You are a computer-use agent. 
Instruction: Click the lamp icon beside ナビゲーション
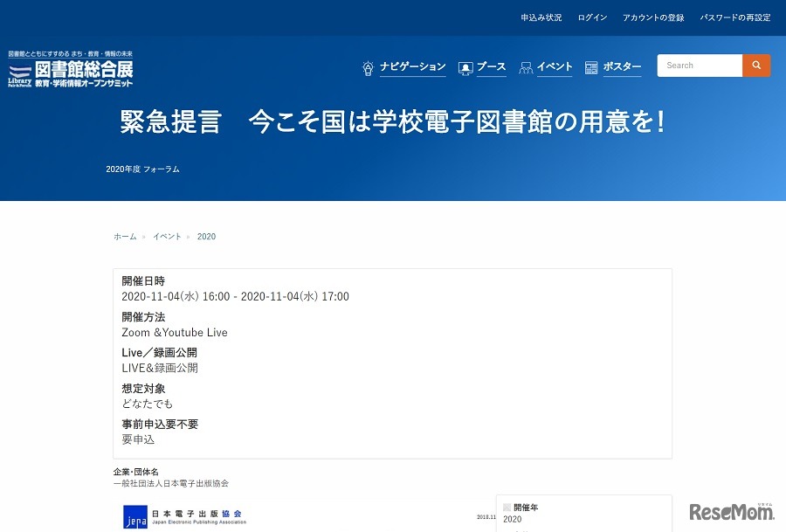click(x=368, y=66)
